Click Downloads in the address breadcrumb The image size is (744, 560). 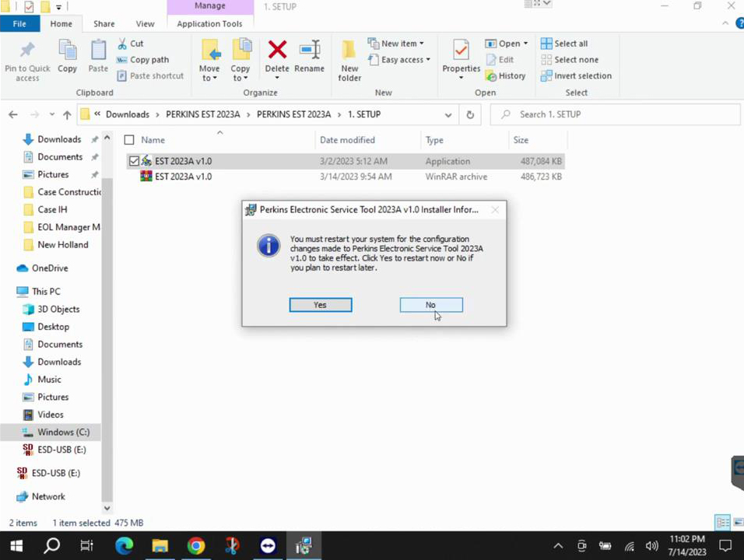click(x=127, y=114)
